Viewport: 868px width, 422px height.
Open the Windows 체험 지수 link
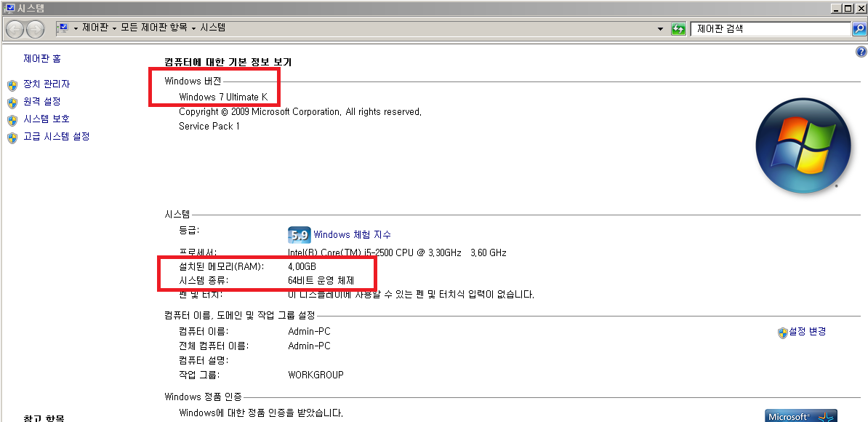tap(352, 235)
